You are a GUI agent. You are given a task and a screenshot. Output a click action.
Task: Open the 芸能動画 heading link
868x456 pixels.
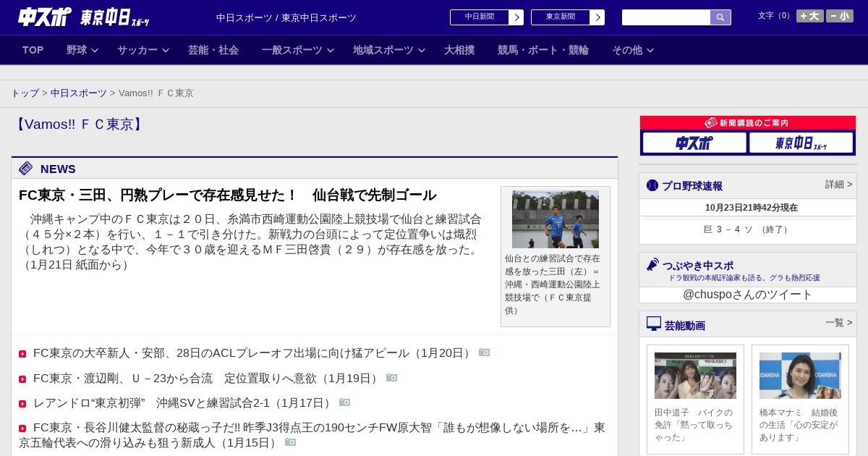pos(685,326)
